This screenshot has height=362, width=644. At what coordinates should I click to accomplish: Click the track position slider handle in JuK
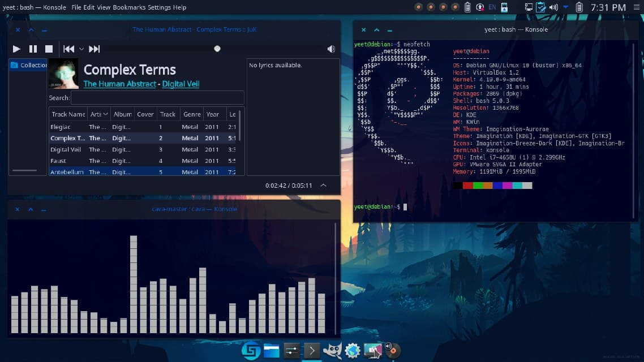pos(217,49)
